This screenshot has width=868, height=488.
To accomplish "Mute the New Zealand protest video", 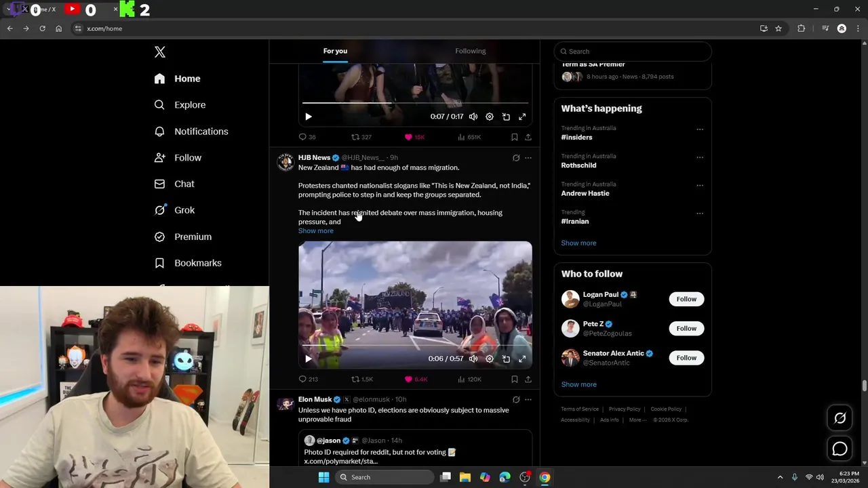I will click(x=473, y=359).
